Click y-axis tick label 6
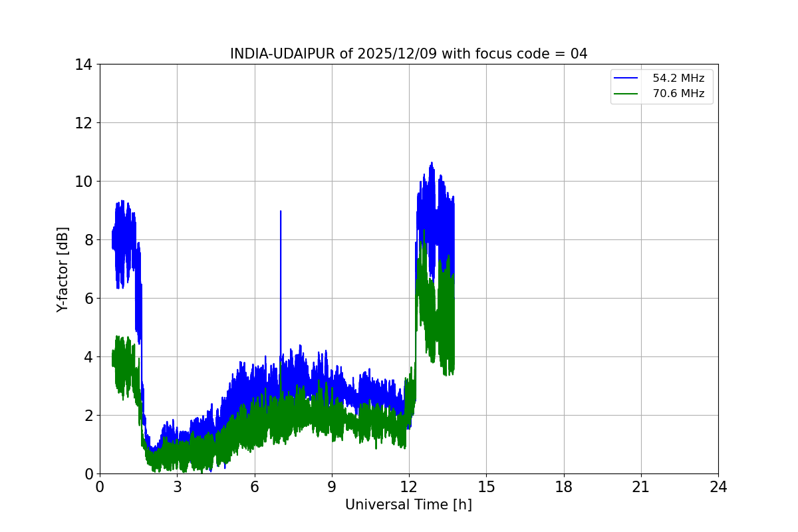 tap(88, 299)
